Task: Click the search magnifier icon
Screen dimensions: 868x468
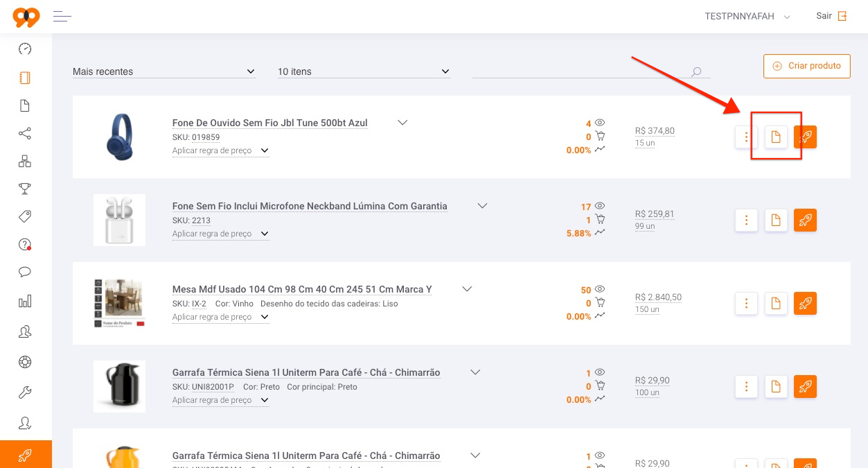Action: (696, 71)
